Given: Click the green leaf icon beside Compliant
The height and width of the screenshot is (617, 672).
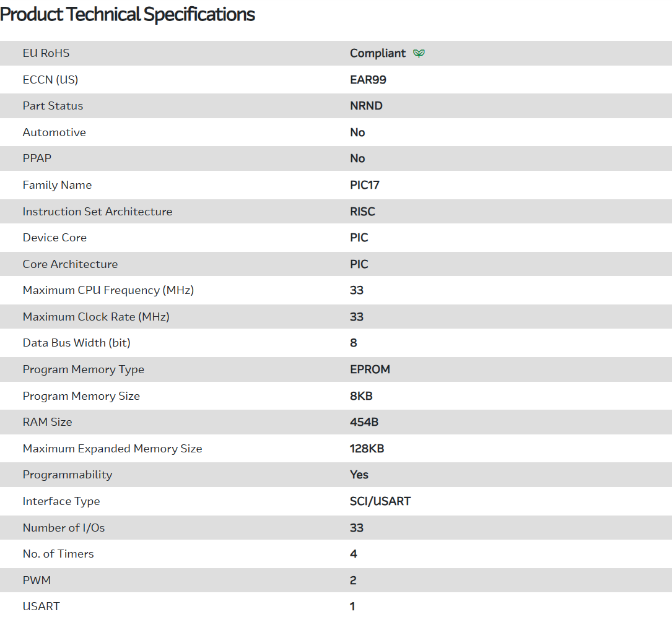Looking at the screenshot, I should [419, 53].
